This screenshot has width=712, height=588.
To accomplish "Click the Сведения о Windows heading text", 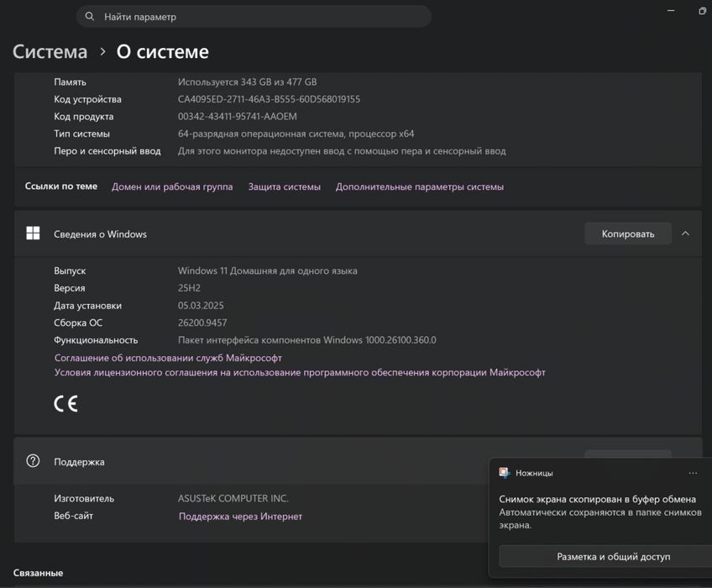I will point(100,234).
